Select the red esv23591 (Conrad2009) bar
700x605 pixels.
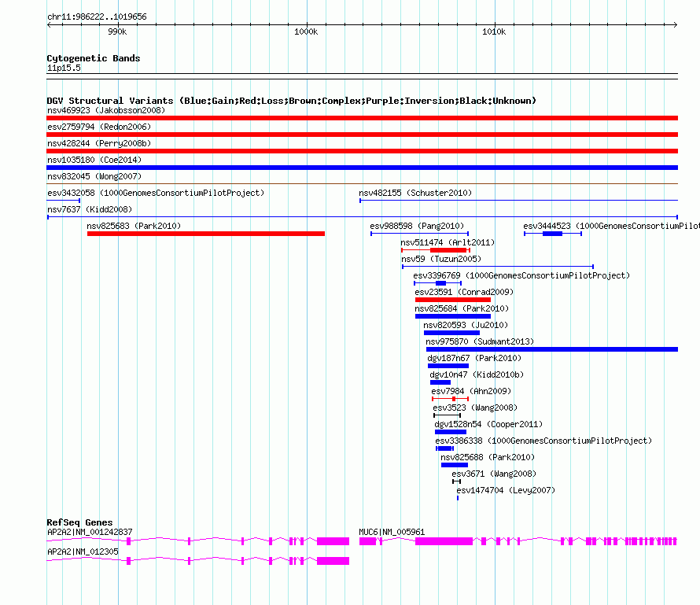[x=453, y=300]
